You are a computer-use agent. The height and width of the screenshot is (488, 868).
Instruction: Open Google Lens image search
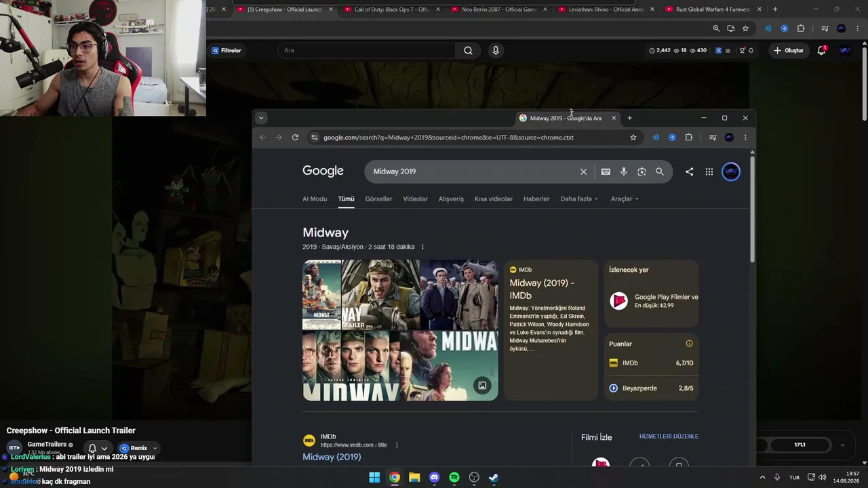642,171
